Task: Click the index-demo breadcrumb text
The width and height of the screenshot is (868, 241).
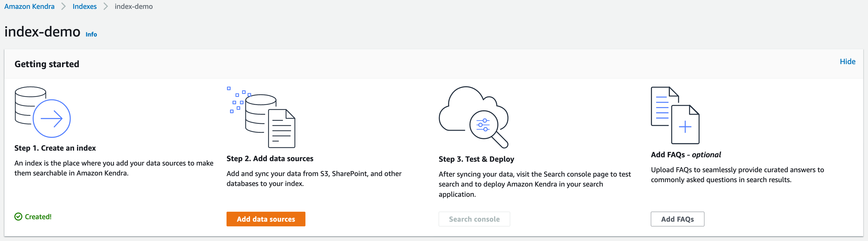Action: [x=134, y=6]
